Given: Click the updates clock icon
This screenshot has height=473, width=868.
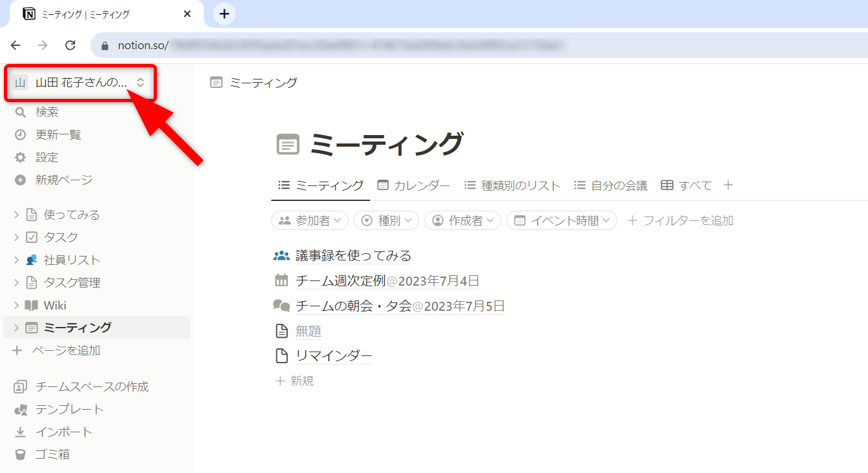Looking at the screenshot, I should click(20, 135).
